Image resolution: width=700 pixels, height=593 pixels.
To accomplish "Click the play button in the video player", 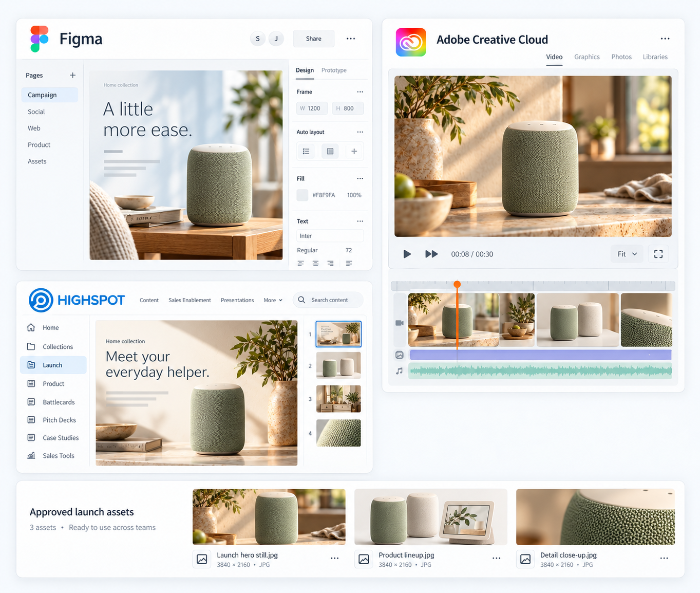I will (x=407, y=254).
